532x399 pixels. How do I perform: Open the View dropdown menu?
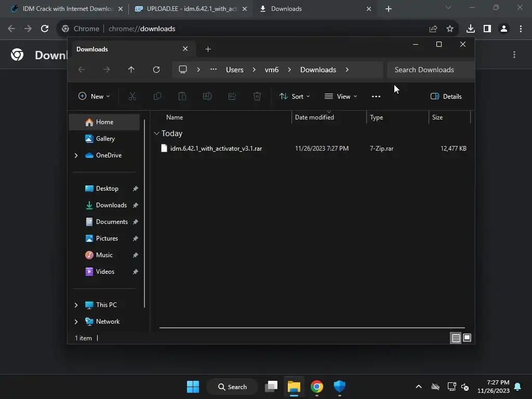tap(341, 96)
